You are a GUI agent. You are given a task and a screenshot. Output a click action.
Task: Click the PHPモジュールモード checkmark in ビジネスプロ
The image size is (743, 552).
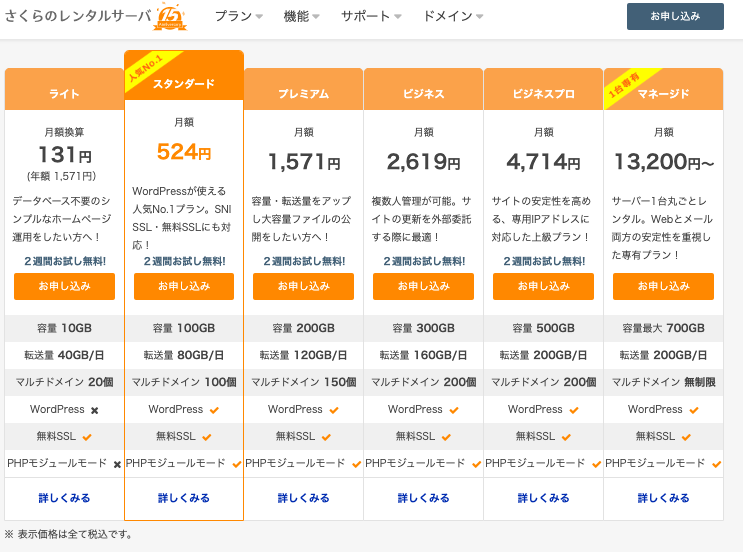coord(597,464)
